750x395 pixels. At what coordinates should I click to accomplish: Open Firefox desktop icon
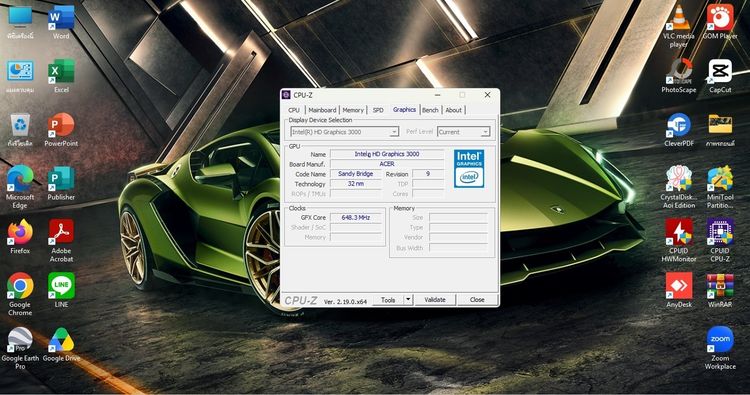[20, 237]
